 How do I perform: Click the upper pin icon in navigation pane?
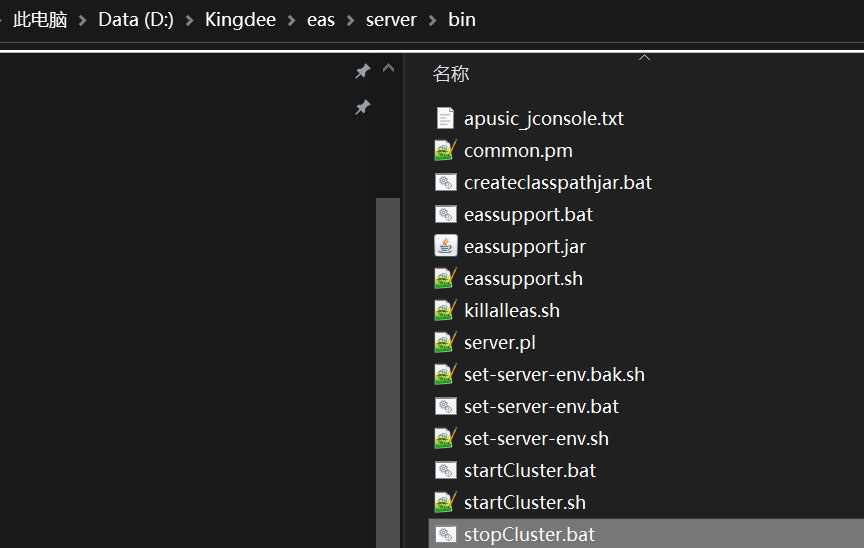pyautogui.click(x=362, y=71)
